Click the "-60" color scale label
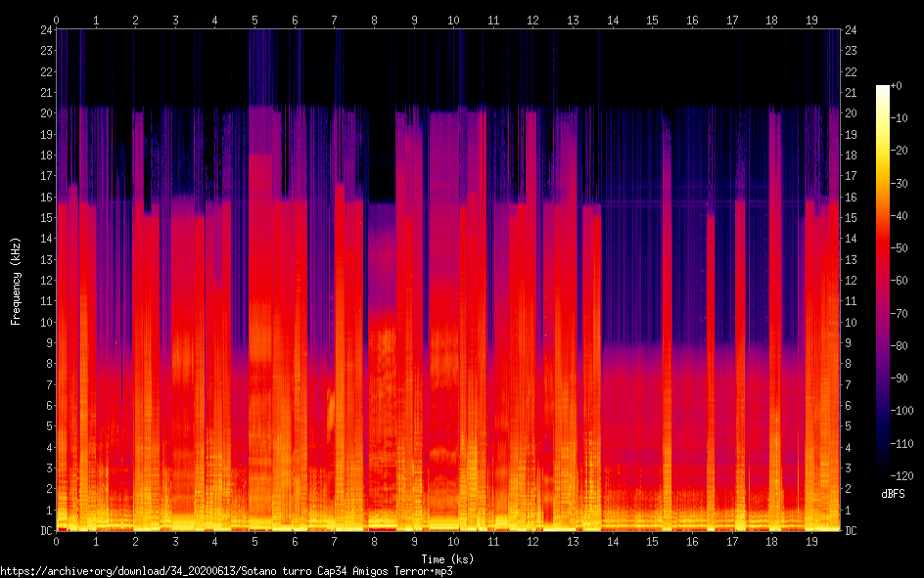924x578 pixels. [899, 281]
